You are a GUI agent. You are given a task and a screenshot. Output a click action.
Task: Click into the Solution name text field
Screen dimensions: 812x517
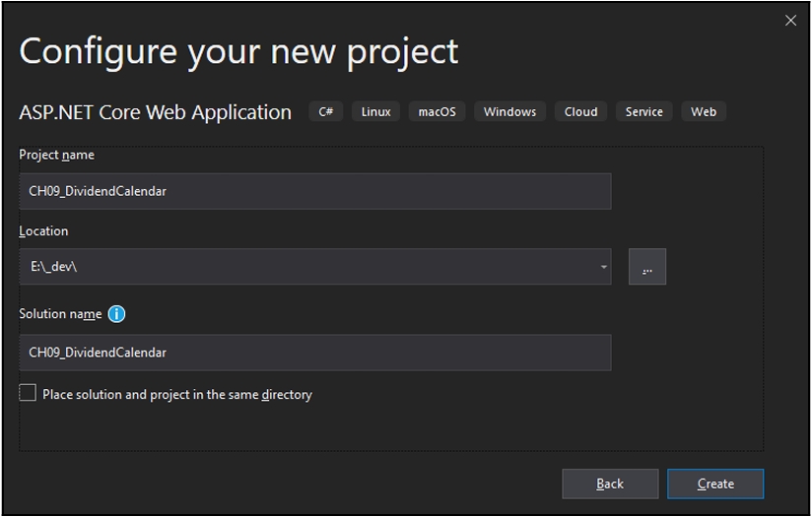(x=314, y=353)
